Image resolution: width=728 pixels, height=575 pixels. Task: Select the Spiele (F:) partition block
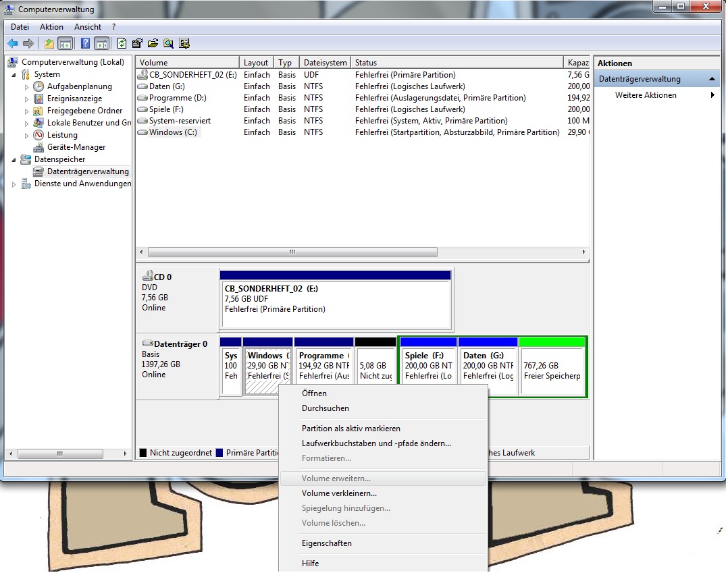click(x=428, y=366)
